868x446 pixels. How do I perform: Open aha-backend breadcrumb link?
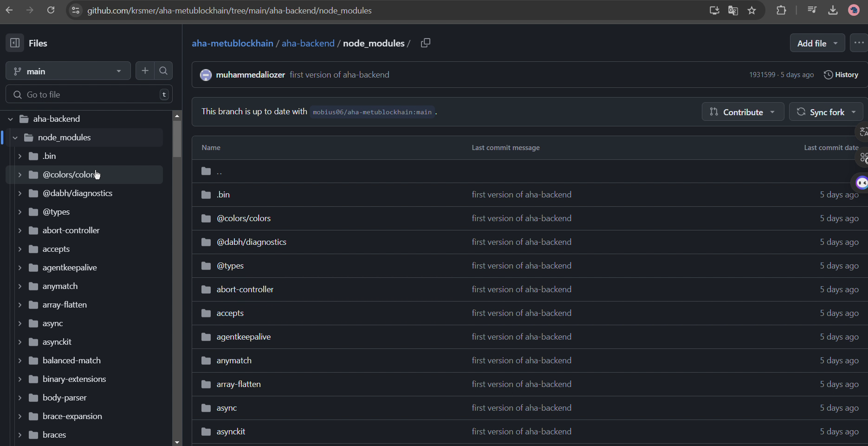(308, 43)
